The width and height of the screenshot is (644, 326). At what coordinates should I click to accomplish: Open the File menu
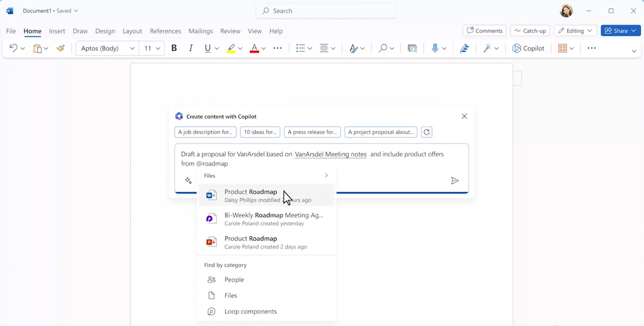click(x=11, y=31)
